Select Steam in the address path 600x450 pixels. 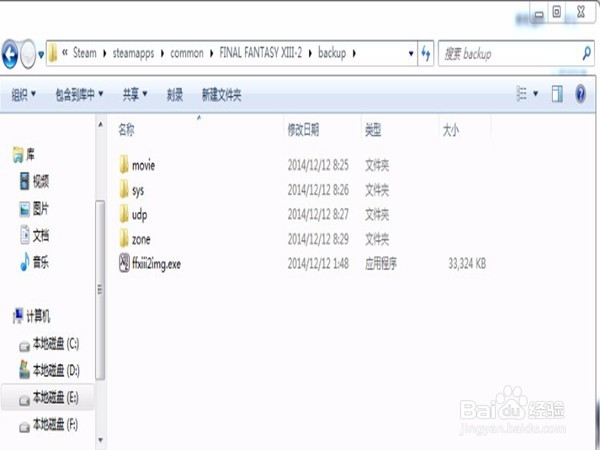click(85, 53)
